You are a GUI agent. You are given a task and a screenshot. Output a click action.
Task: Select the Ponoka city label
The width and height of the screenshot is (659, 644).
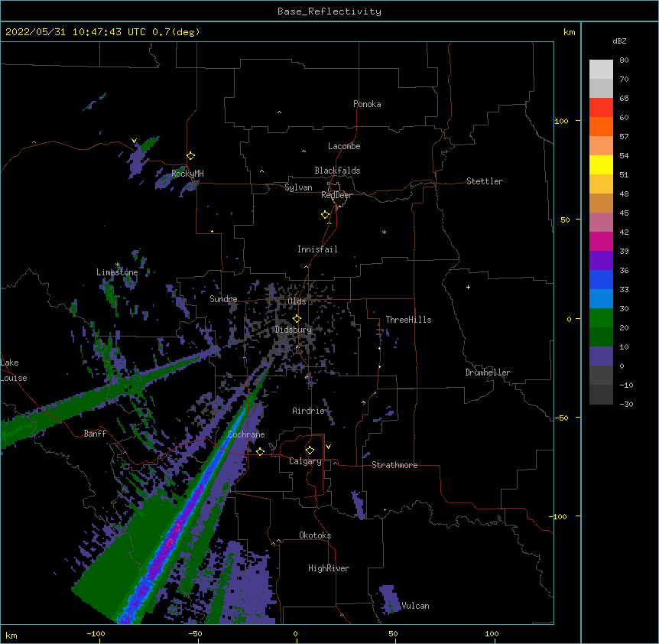coord(367,104)
